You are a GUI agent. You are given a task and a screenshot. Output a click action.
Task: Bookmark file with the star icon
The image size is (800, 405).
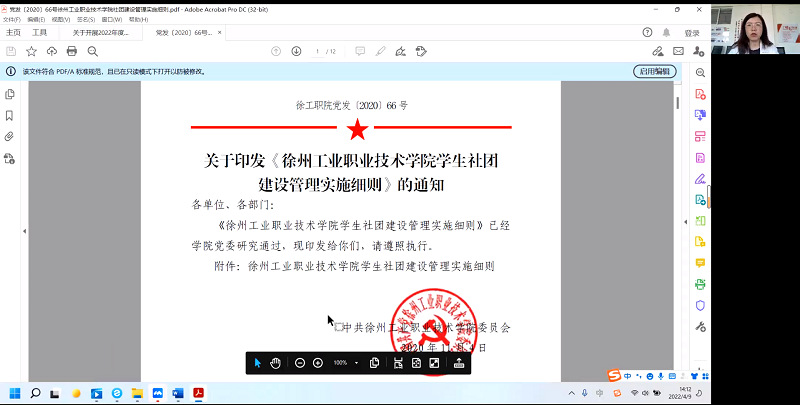31,51
